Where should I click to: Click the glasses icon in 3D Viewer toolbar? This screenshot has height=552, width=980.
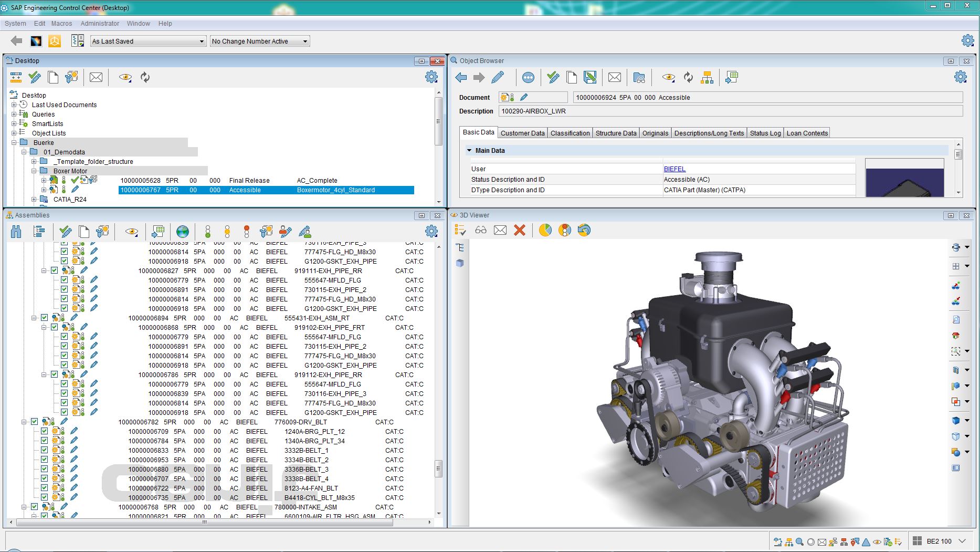(481, 230)
